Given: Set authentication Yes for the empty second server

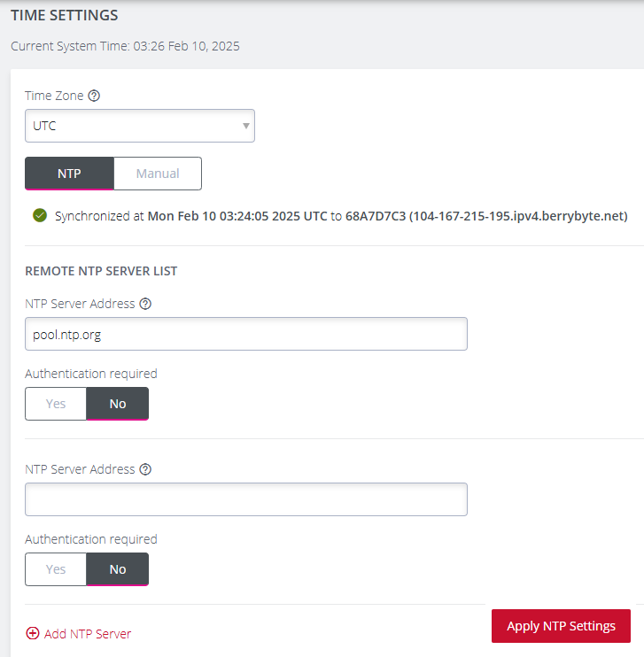Looking at the screenshot, I should pyautogui.click(x=56, y=569).
